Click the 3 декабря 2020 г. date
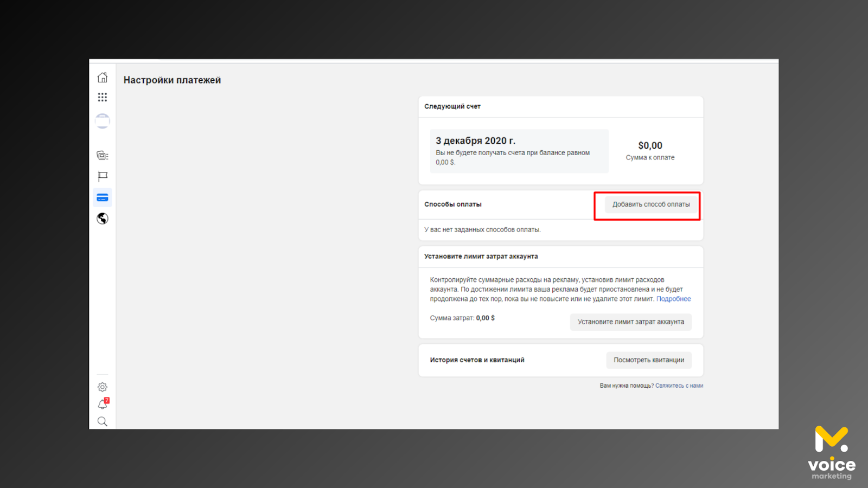The width and height of the screenshot is (868, 488). pos(475,140)
